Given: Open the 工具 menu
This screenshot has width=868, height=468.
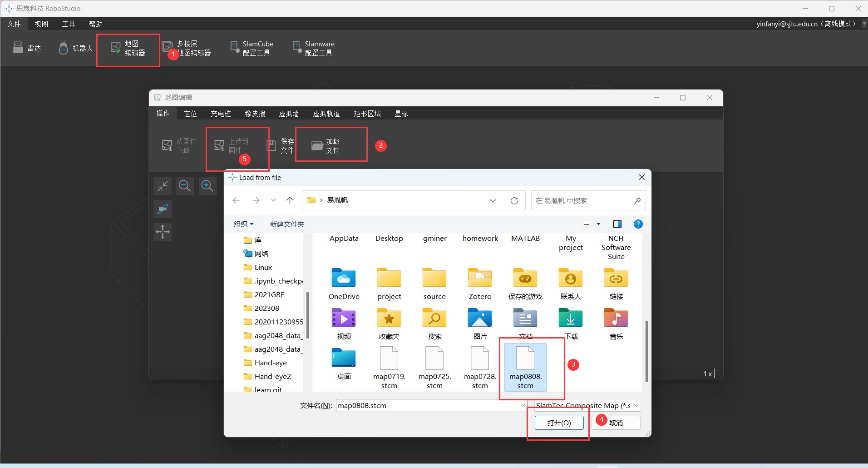Looking at the screenshot, I should pyautogui.click(x=69, y=24).
